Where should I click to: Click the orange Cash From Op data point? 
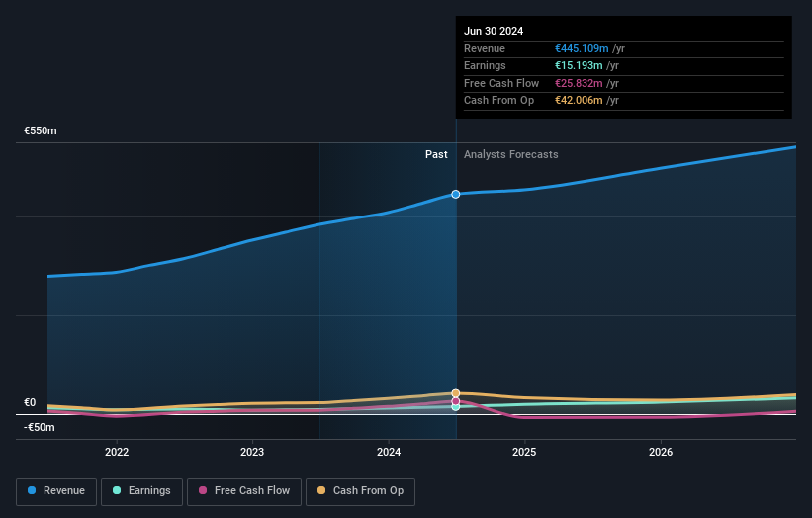pos(456,393)
